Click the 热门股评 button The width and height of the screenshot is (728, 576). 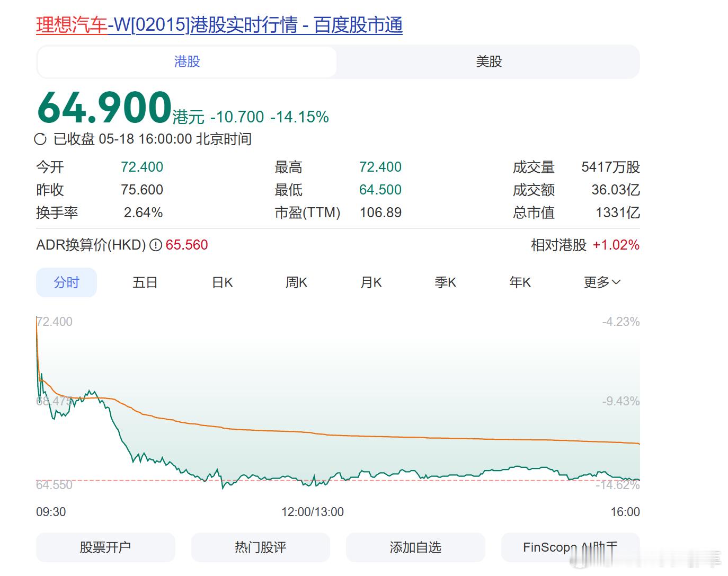click(260, 547)
